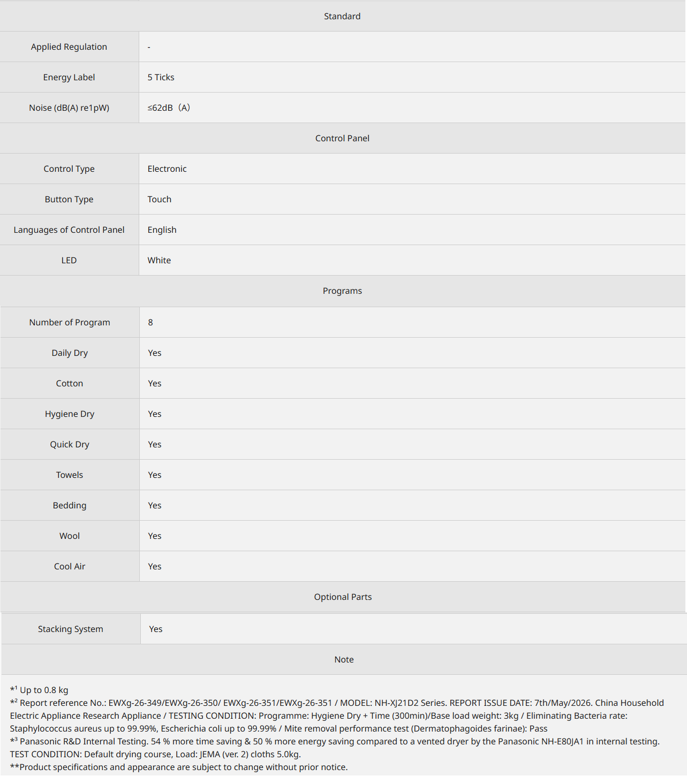Click the Standard section header
Viewport: 687px width, 784px height.
(x=342, y=16)
